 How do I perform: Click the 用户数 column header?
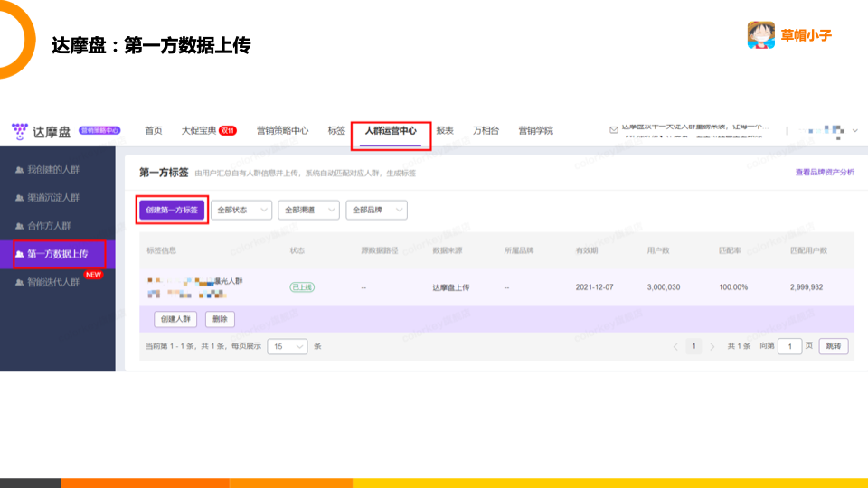click(658, 250)
